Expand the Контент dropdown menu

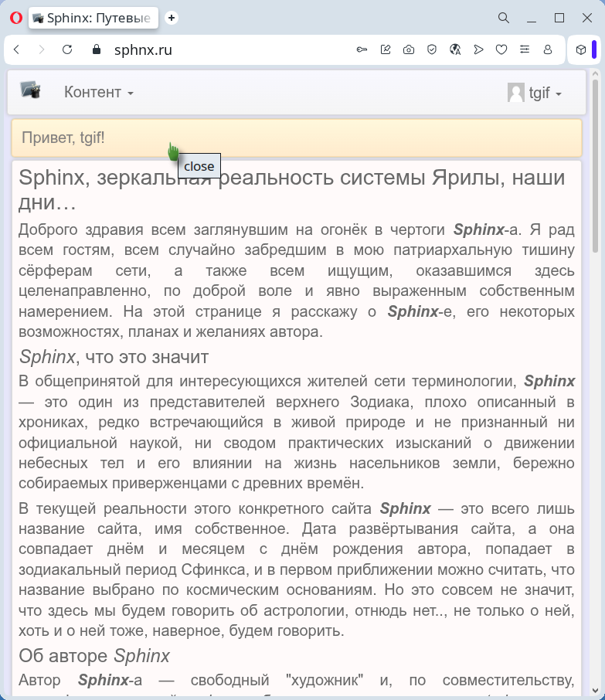[x=99, y=93]
